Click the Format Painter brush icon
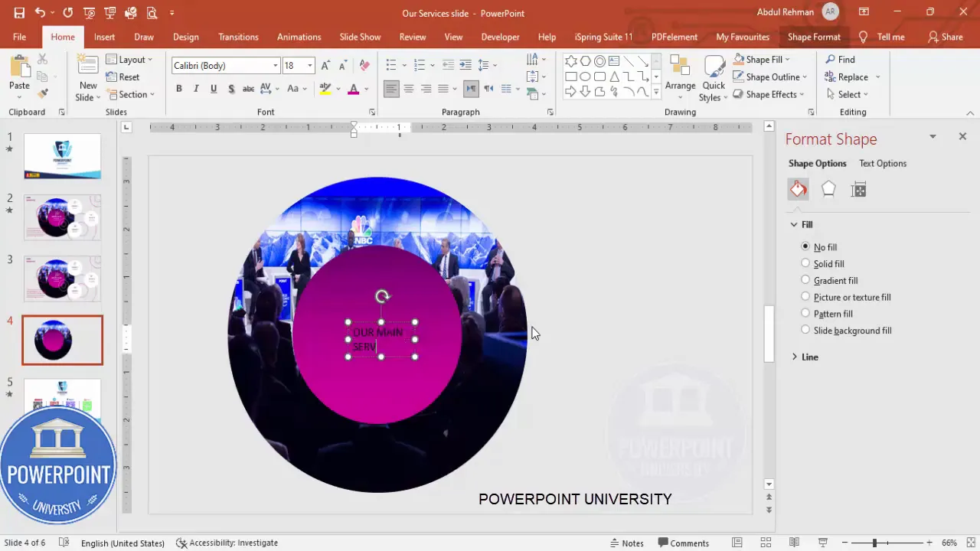980x551 pixels. click(43, 93)
